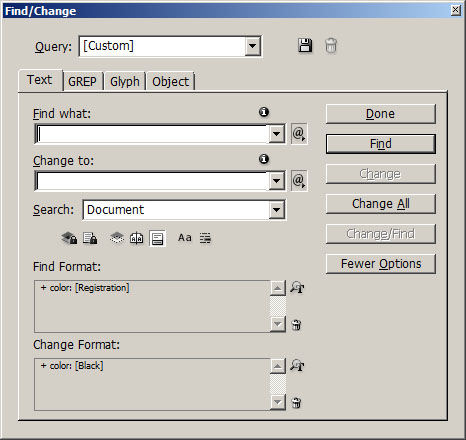Open special characters menu for Change to

coord(299,181)
